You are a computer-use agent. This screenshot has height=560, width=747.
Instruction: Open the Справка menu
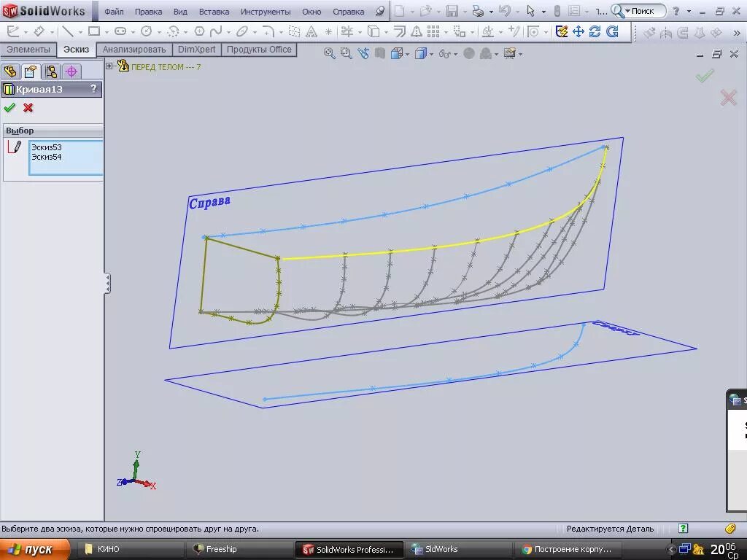point(348,12)
